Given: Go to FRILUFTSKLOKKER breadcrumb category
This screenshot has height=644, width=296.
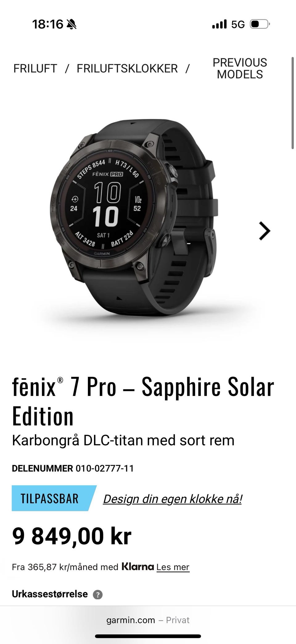Looking at the screenshot, I should (127, 69).
